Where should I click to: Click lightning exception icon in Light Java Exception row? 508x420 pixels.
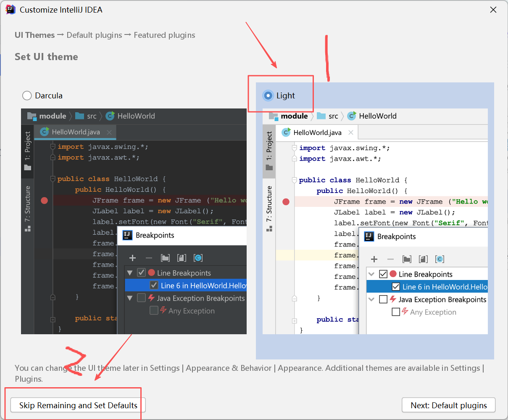coord(393,299)
